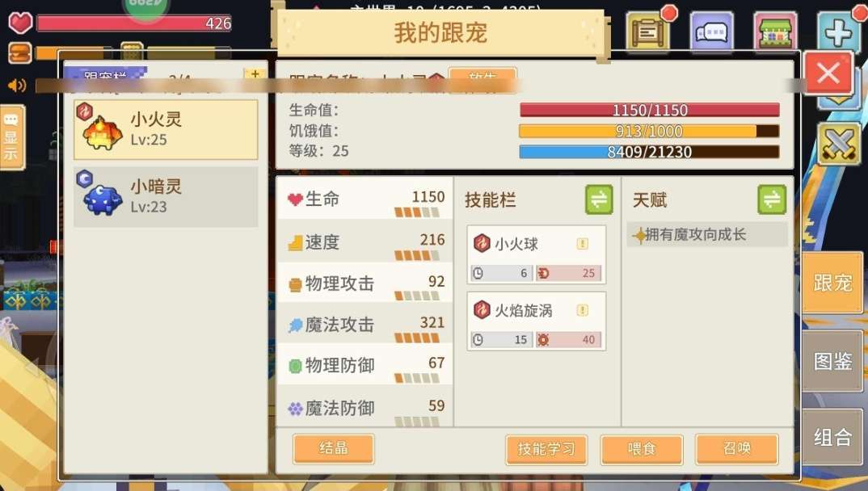
Task: Click the 召唤 button
Action: tap(737, 449)
